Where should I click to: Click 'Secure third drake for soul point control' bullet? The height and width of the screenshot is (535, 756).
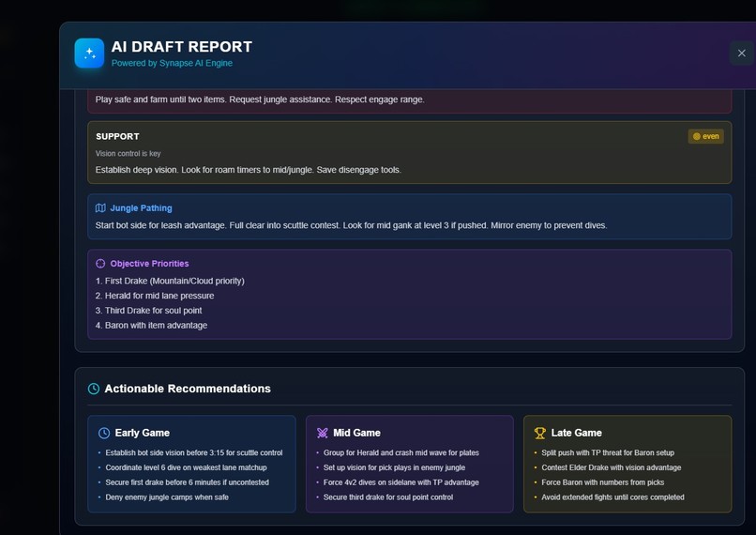point(388,497)
